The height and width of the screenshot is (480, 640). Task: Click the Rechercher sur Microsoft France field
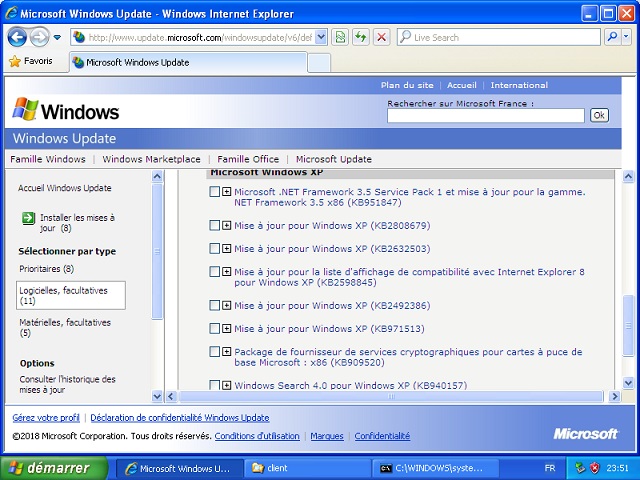[x=485, y=115]
